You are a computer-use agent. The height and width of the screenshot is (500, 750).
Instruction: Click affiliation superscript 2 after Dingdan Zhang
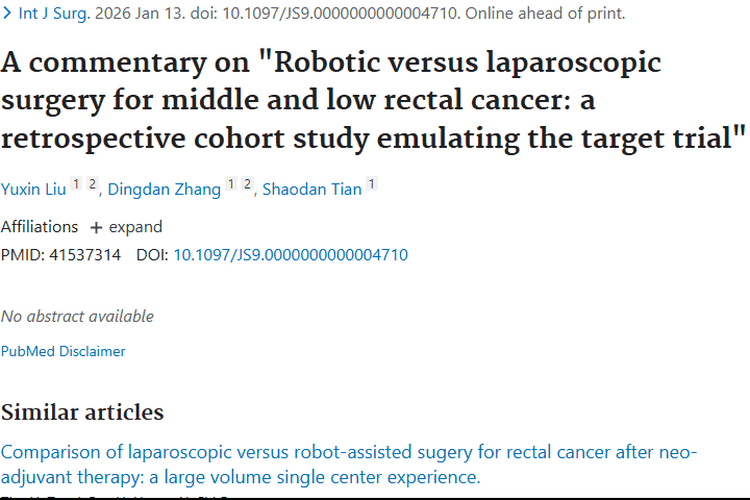pyautogui.click(x=245, y=185)
